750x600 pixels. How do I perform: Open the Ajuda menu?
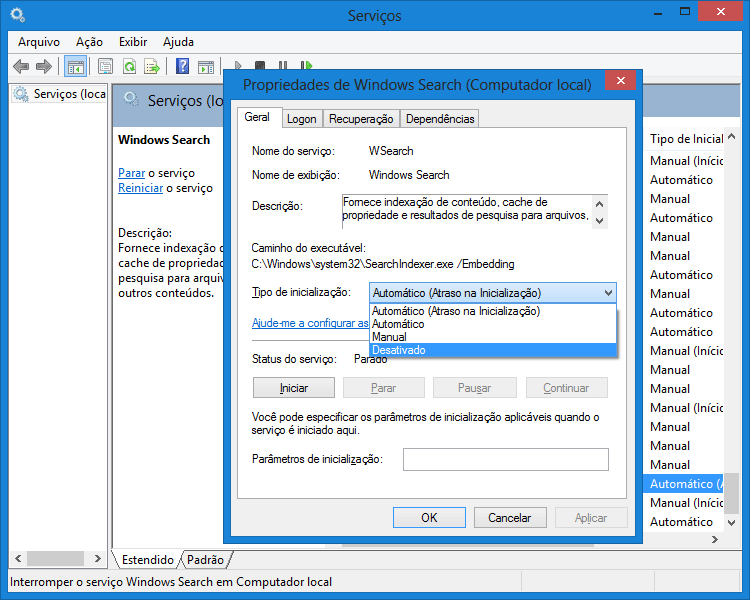178,42
